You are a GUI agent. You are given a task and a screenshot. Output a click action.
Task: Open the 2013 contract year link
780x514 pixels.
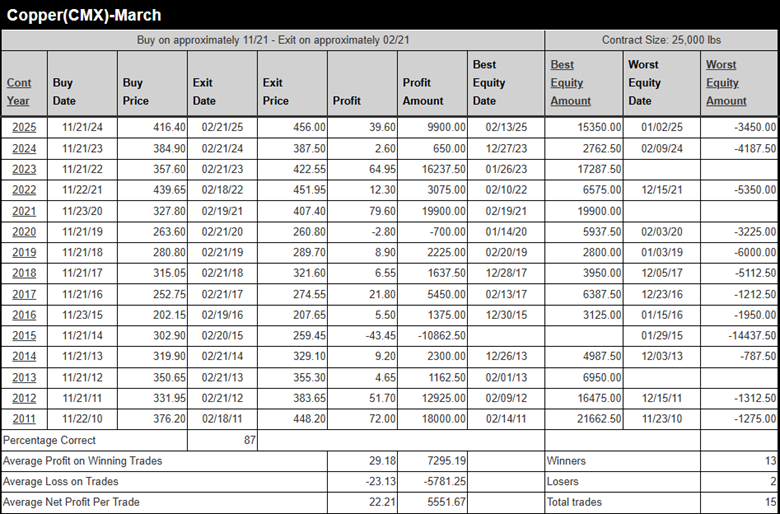24,377
